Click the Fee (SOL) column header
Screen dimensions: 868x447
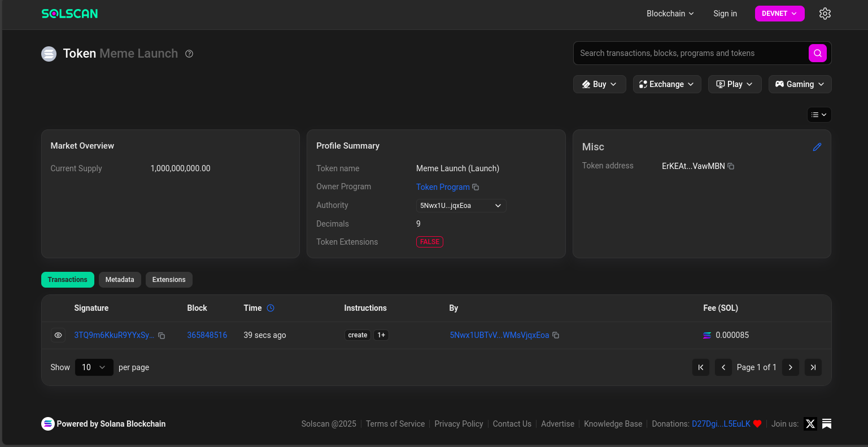[721, 308]
